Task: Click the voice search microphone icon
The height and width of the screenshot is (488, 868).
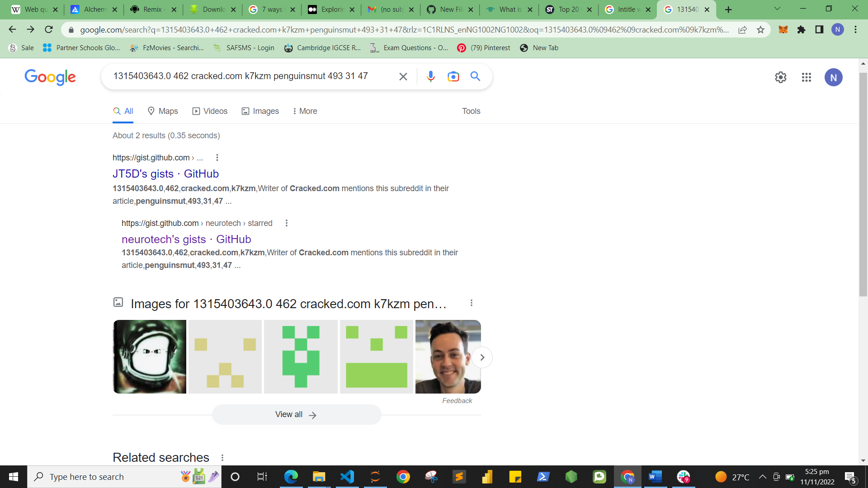Action: coord(430,76)
